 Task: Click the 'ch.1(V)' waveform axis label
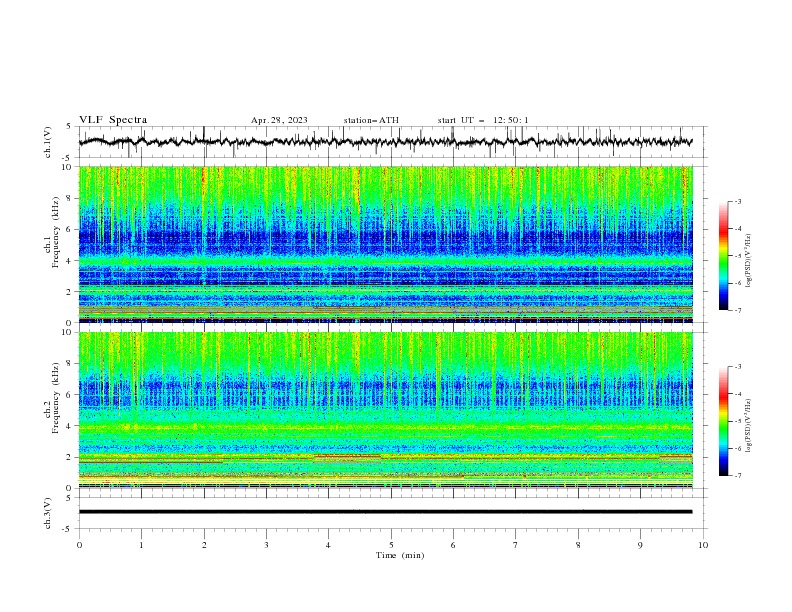point(47,142)
